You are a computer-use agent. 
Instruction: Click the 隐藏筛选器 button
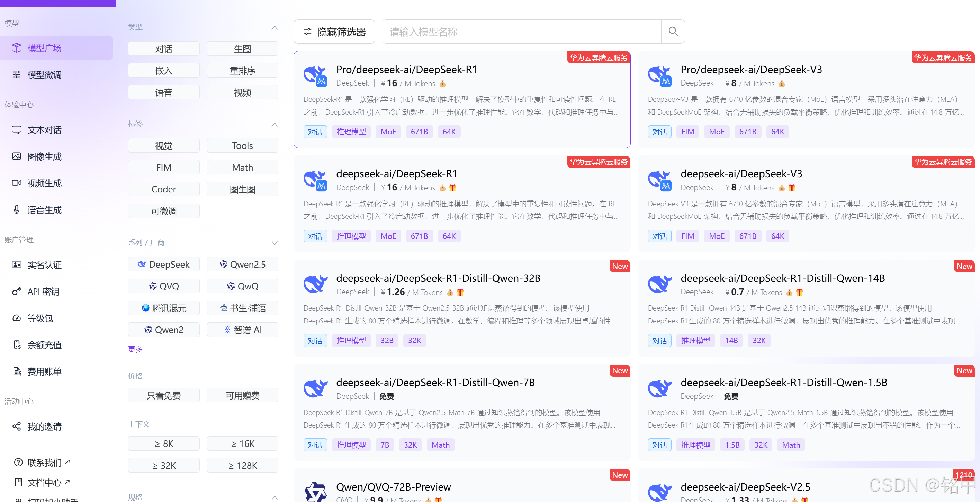pos(334,32)
